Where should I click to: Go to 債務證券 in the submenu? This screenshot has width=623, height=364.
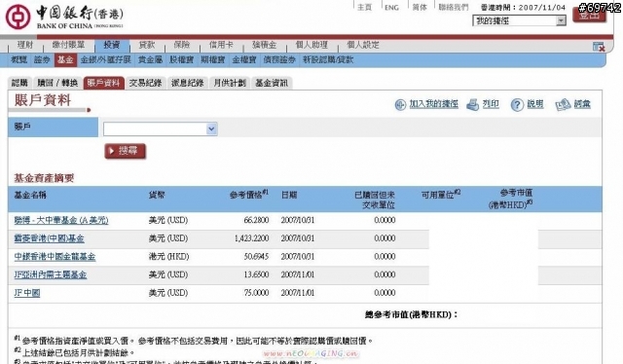[x=279, y=59]
